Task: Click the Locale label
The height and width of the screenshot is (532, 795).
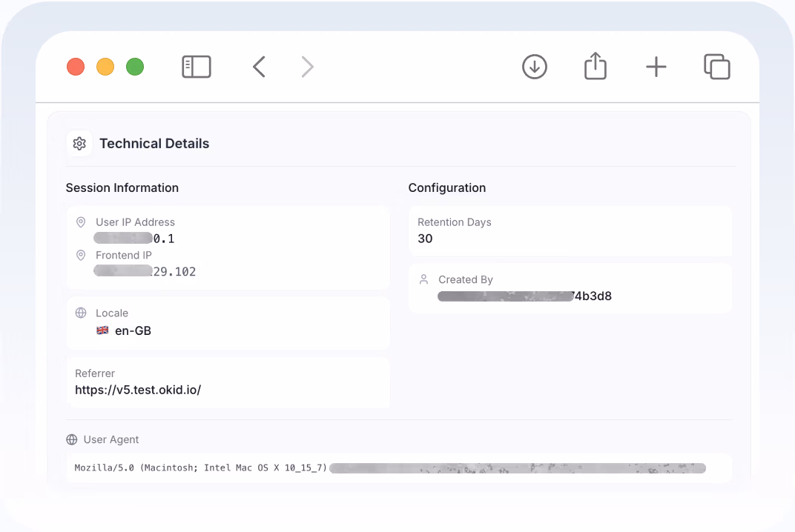Action: point(112,313)
